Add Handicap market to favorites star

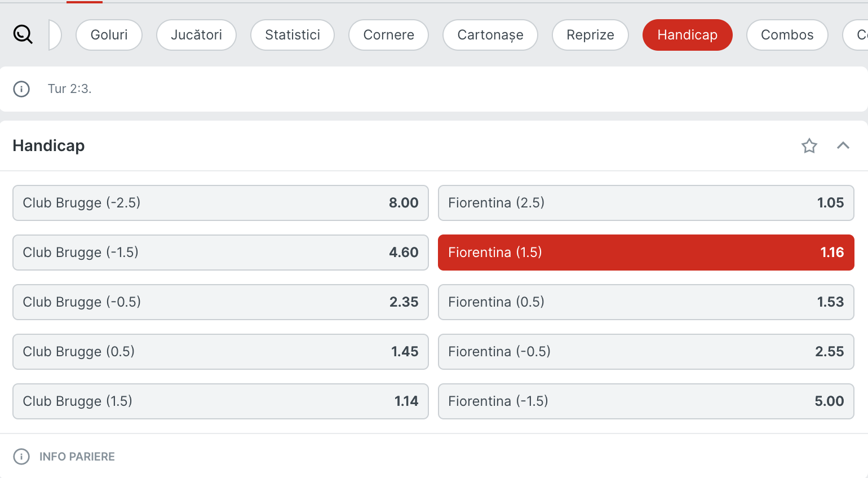809,146
